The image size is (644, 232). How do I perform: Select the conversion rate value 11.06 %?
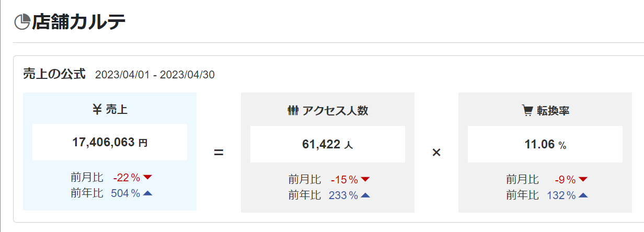tap(545, 144)
